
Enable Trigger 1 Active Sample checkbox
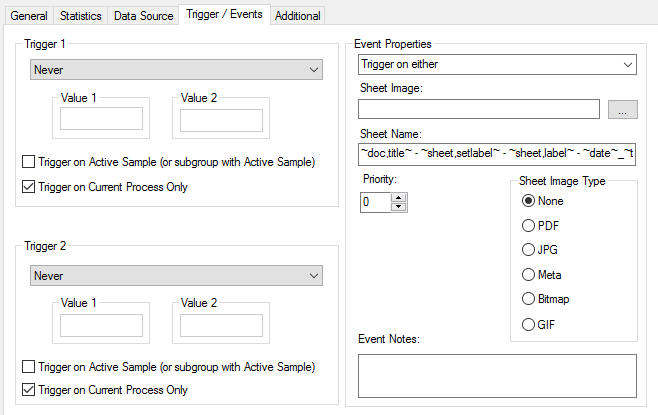(28, 162)
